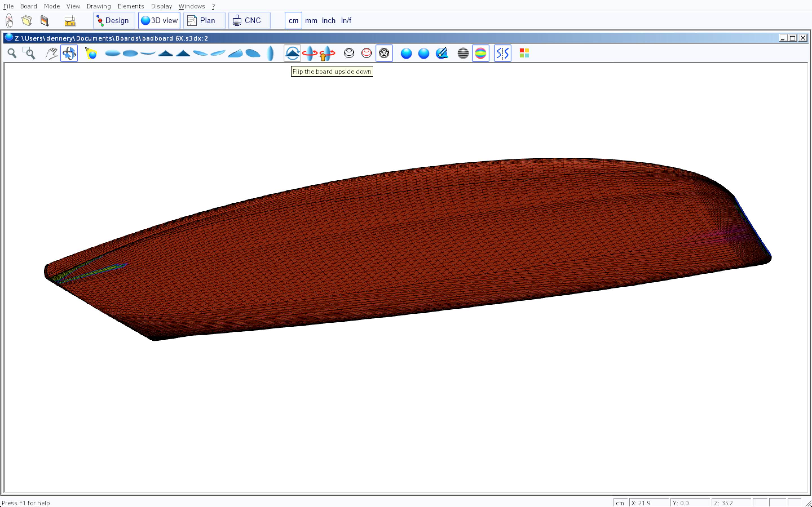812x507 pixels.
Task: Click the symmetry dashed-line icon
Action: [502, 53]
